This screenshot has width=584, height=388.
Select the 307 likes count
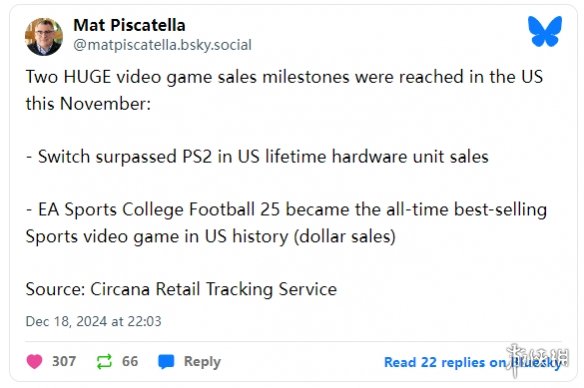(x=64, y=361)
